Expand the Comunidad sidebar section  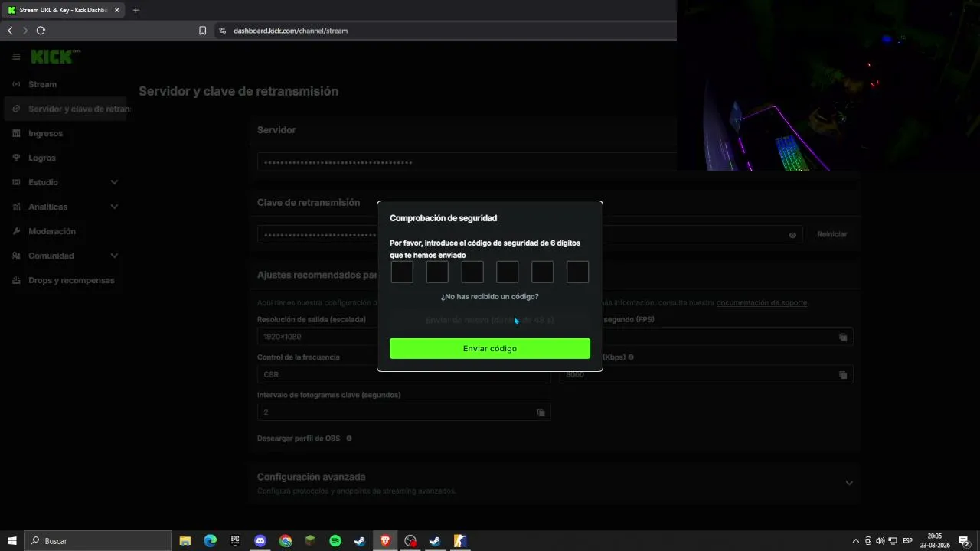(114, 256)
